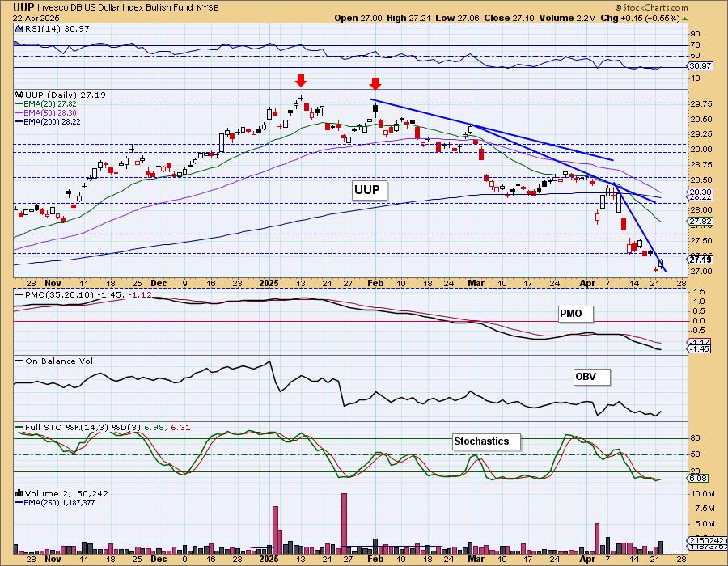Click the 28.30 EMA value tag on price axis
This screenshot has width=728, height=566.
[x=700, y=192]
